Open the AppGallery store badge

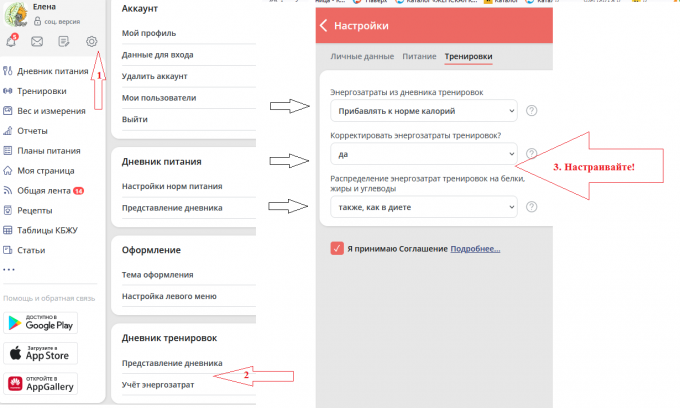41,383
